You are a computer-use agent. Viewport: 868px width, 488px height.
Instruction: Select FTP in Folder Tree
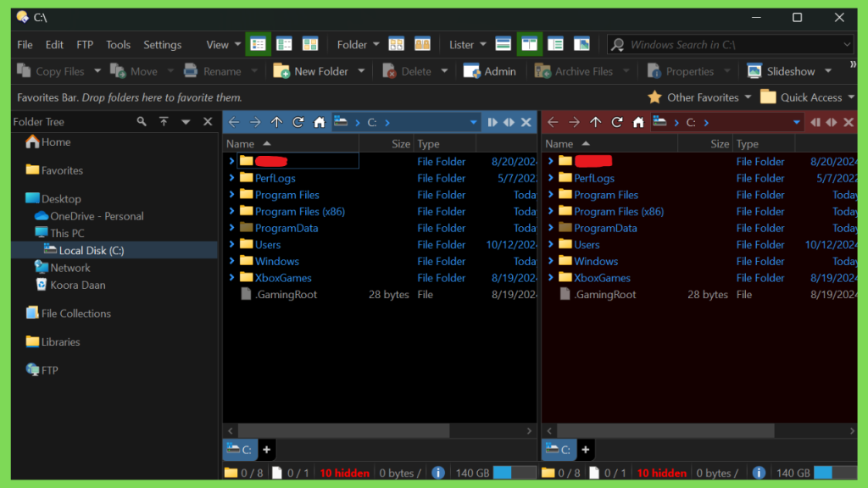tap(42, 370)
